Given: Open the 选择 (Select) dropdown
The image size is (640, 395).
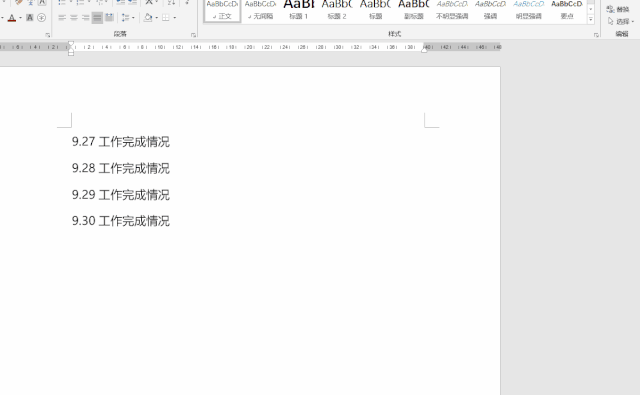Looking at the screenshot, I should [620, 21].
